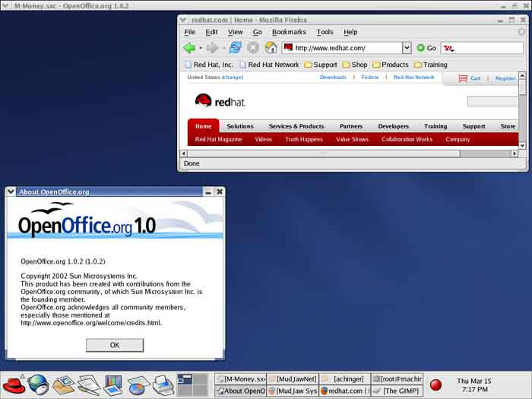The image size is (532, 399).
Task: Expand the Products bookmark folder
Action: click(391, 65)
